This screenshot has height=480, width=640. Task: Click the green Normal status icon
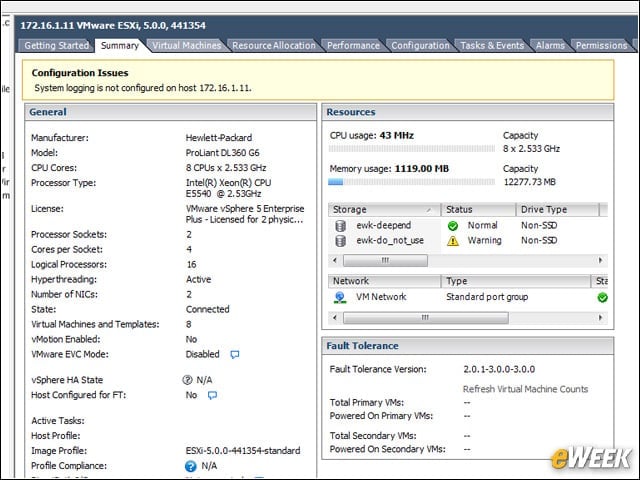[x=453, y=226]
